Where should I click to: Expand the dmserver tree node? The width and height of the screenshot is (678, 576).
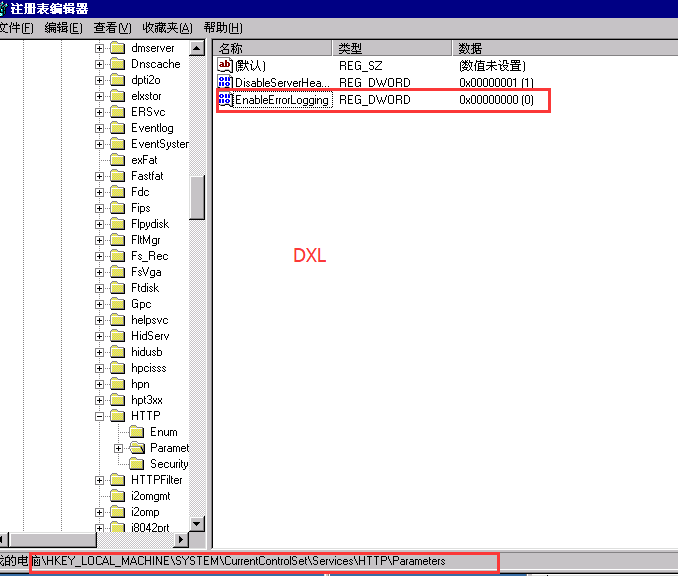tap(99, 48)
